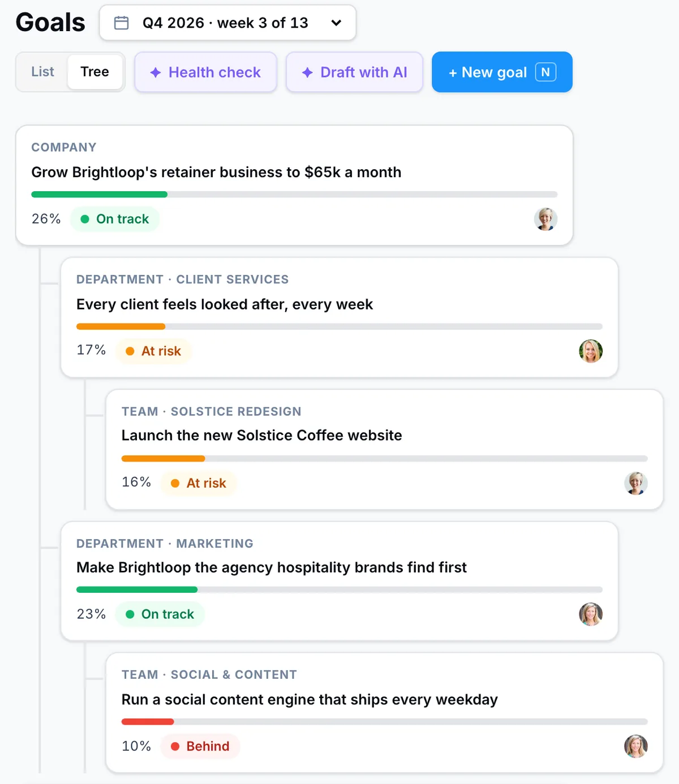Click 'DEPARTMENT · CLIENT SERVICES' label
Image resolution: width=679 pixels, height=784 pixels.
pos(183,279)
